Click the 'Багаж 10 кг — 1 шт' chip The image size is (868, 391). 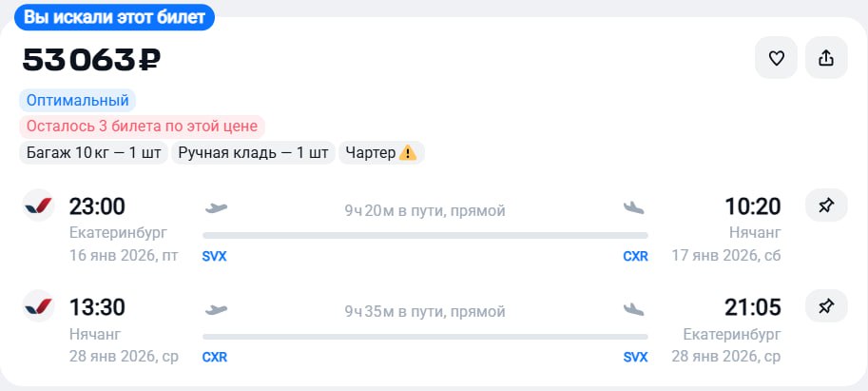click(92, 153)
